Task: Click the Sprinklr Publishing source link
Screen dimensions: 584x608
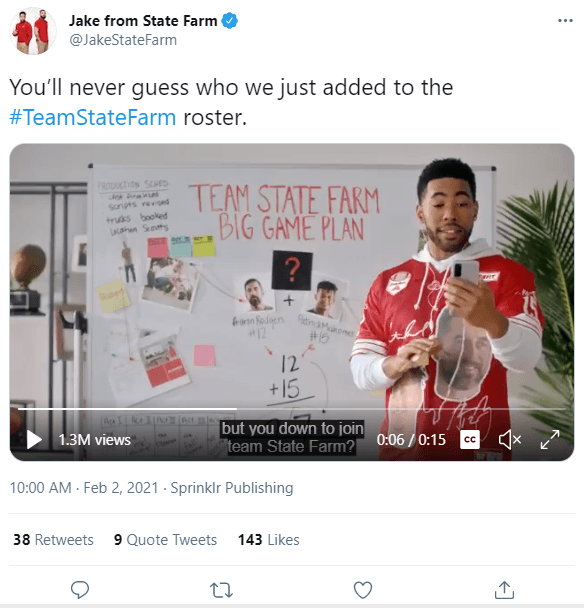Action: coord(232,488)
